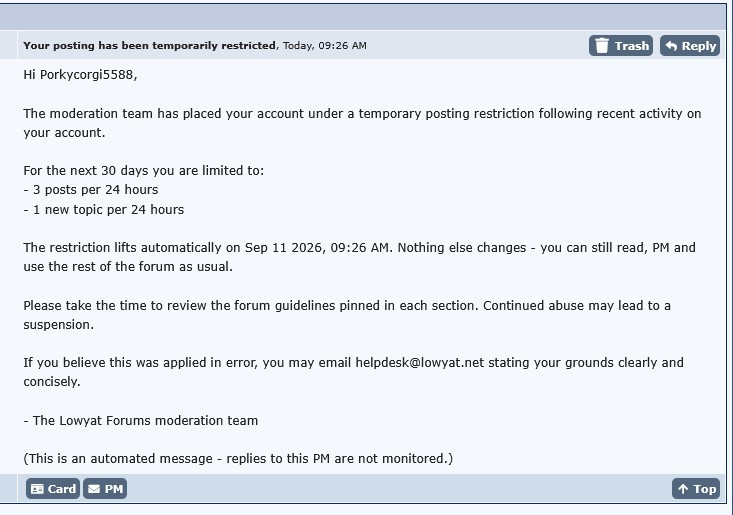
Task: Click the trash can icon to delete message
Action: tap(602, 46)
